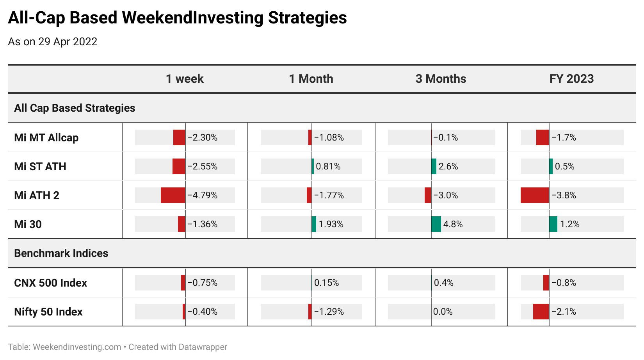The image size is (644, 360).
Task: Click the green 4.8% bar for Mi 30
Action: (x=436, y=224)
